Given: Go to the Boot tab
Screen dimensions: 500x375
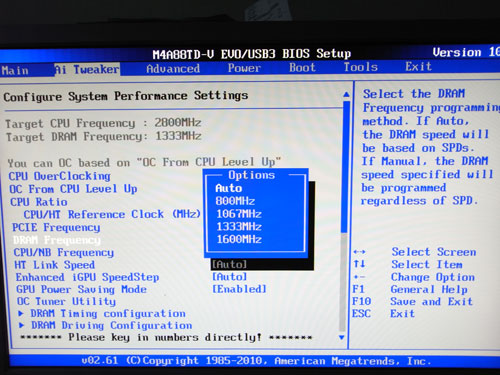Looking at the screenshot, I should (302, 68).
